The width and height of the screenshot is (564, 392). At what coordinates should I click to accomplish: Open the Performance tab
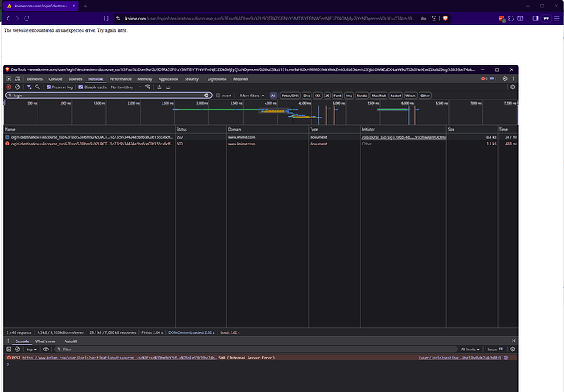tap(120, 78)
